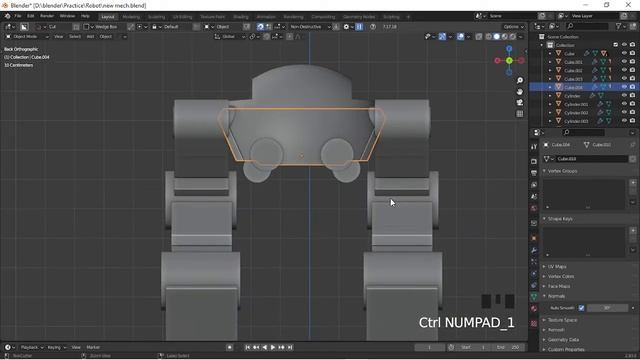The image size is (640, 360).
Task: Hide the Cylinder object with its eye icon
Action: (624, 96)
